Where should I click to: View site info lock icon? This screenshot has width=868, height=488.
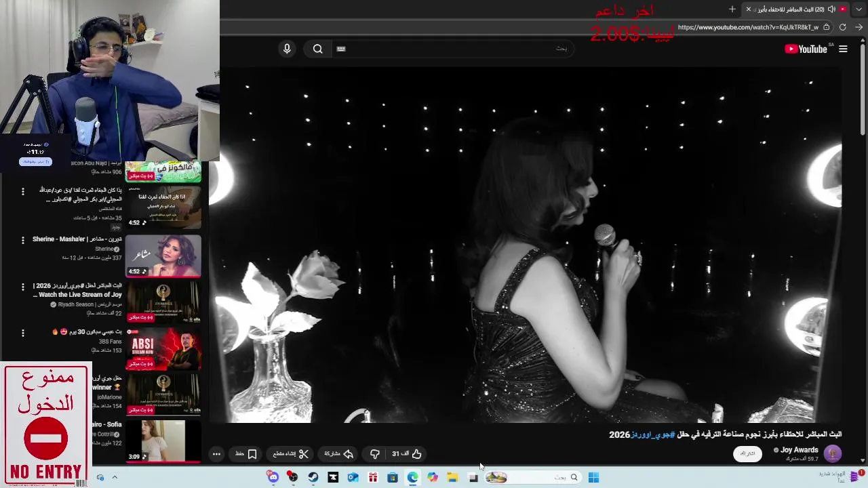pos(825,27)
